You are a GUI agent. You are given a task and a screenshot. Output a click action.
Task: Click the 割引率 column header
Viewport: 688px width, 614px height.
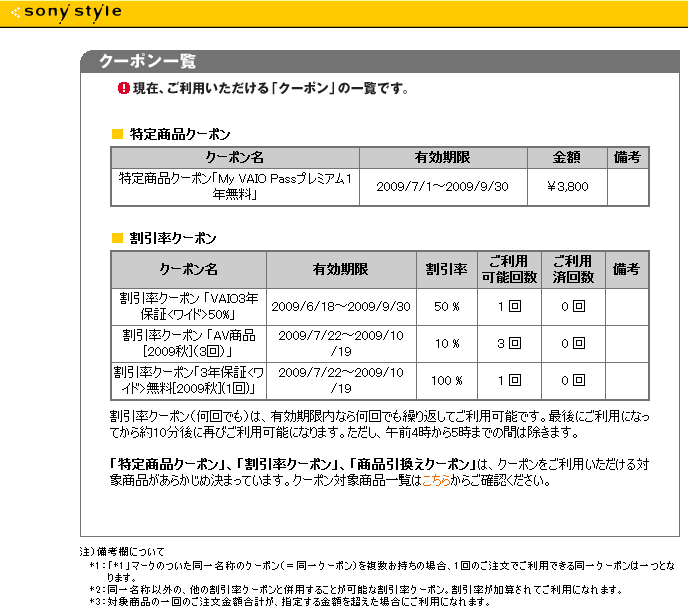pos(447,269)
